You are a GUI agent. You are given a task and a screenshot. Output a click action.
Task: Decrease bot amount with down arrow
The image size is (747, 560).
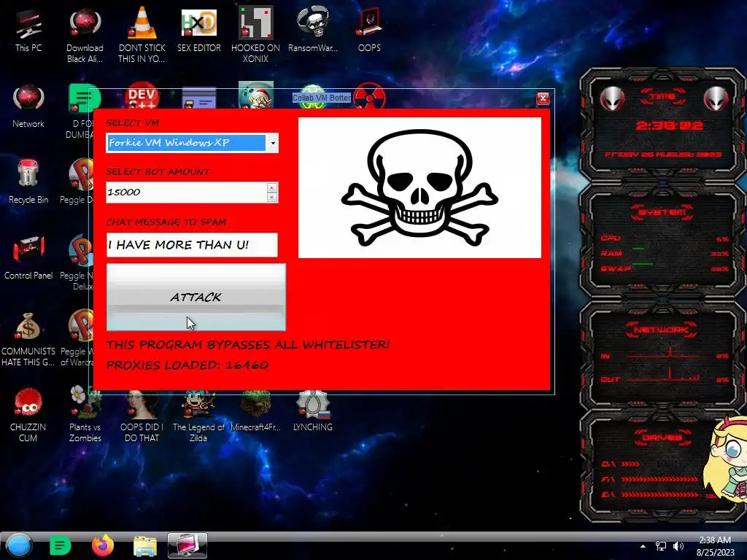271,197
